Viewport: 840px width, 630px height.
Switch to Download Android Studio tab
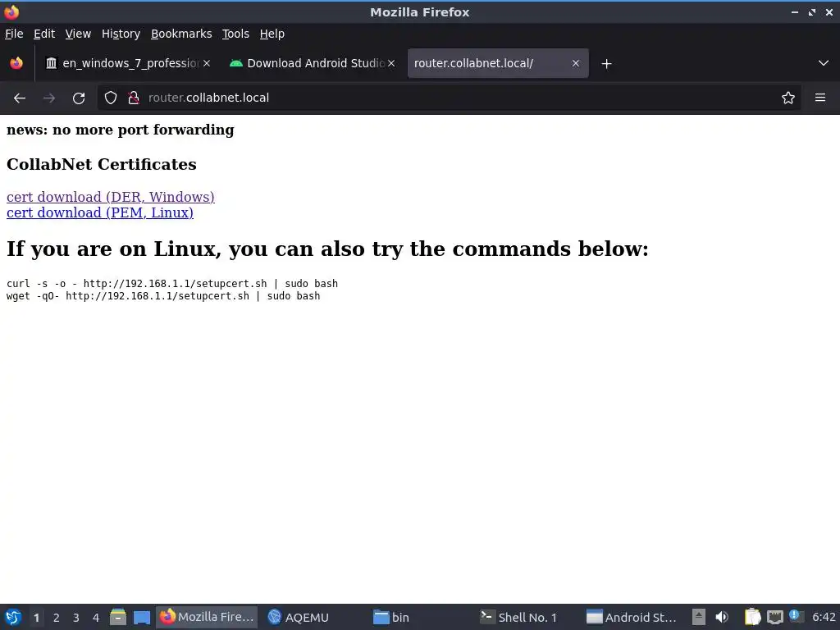[x=313, y=63]
